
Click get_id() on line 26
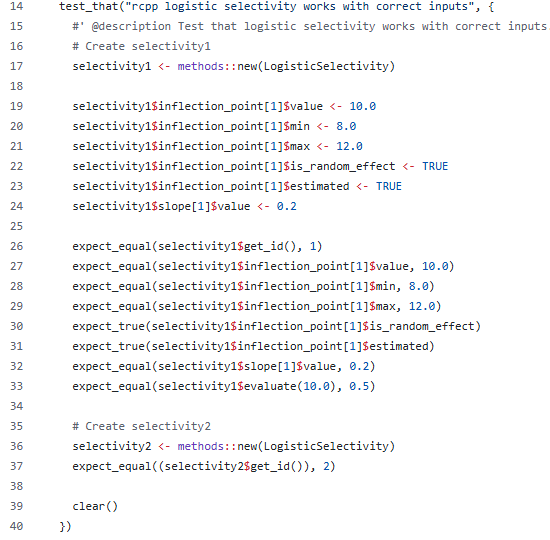[270, 246]
